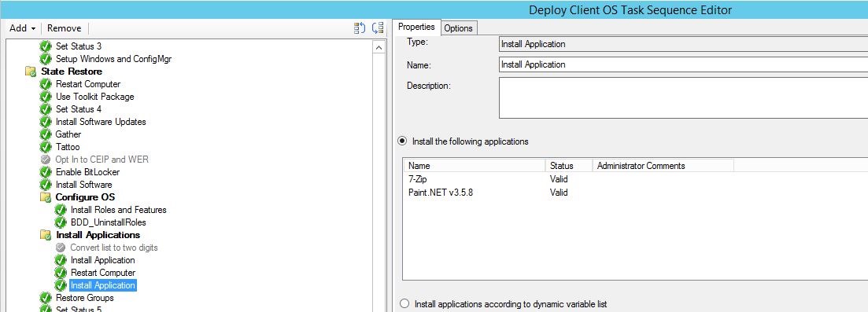The image size is (868, 312).
Task: Sort by the Status column header
Action: click(569, 166)
